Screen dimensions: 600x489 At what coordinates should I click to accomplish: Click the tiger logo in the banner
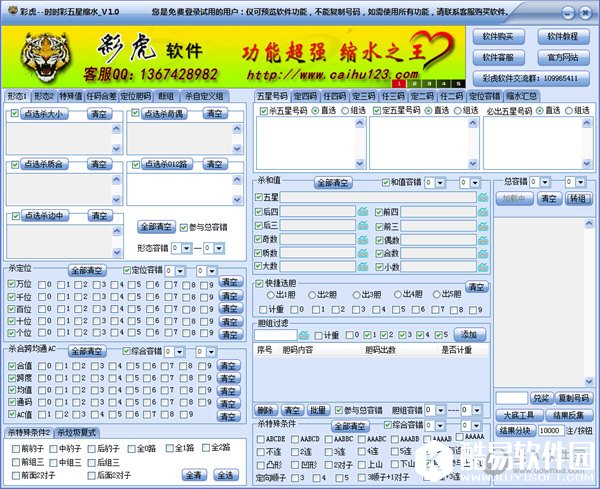pyautogui.click(x=46, y=57)
